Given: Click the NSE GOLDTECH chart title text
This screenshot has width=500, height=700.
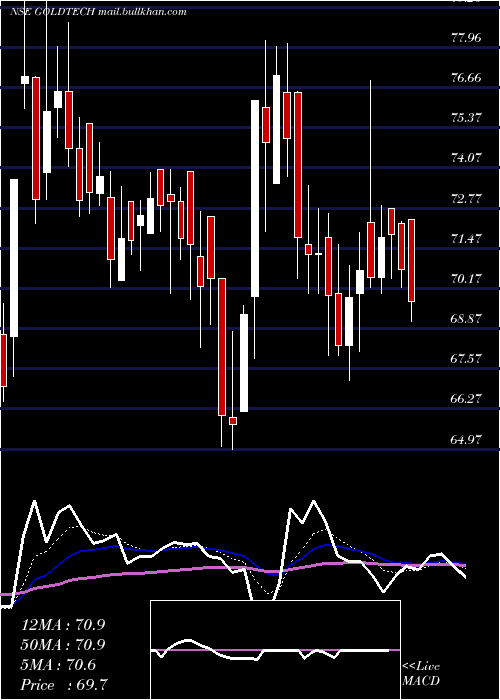Looking at the screenshot, I should (x=98, y=12).
